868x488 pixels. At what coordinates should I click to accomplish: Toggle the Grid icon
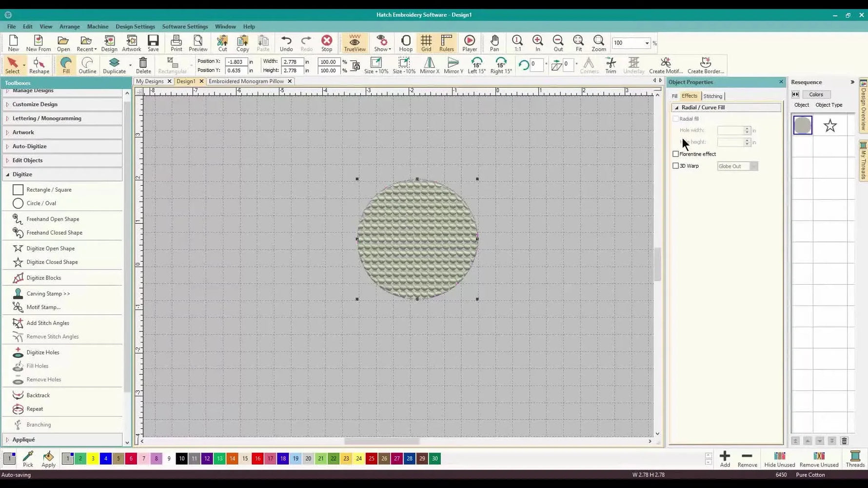click(x=426, y=43)
